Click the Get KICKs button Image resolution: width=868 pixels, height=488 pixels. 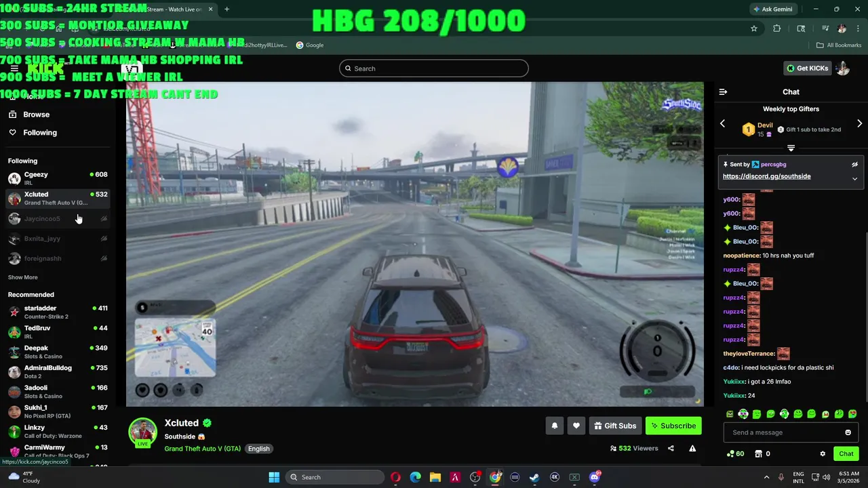tap(807, 68)
